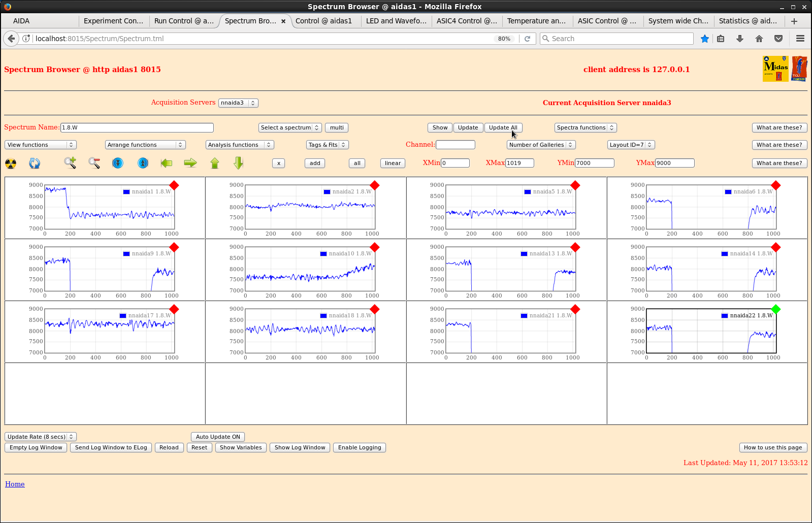Open the Update Rate dropdown
This screenshot has width=812, height=523.
click(x=41, y=437)
